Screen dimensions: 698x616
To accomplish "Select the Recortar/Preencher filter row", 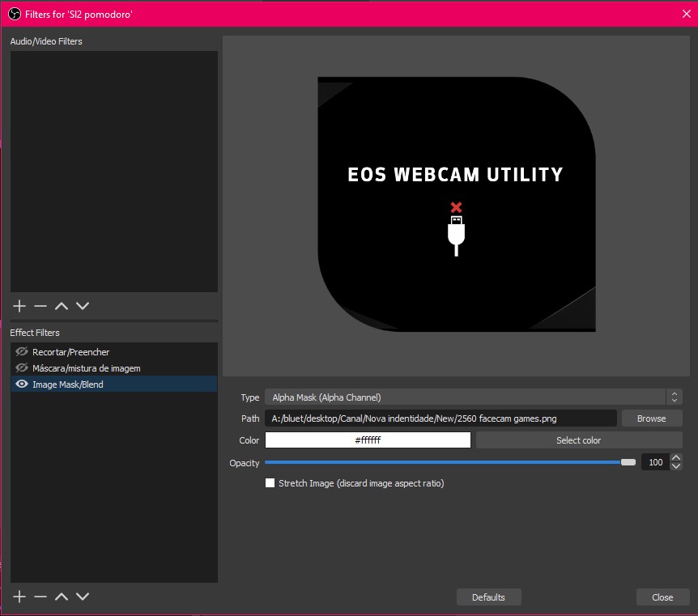I will (114, 351).
